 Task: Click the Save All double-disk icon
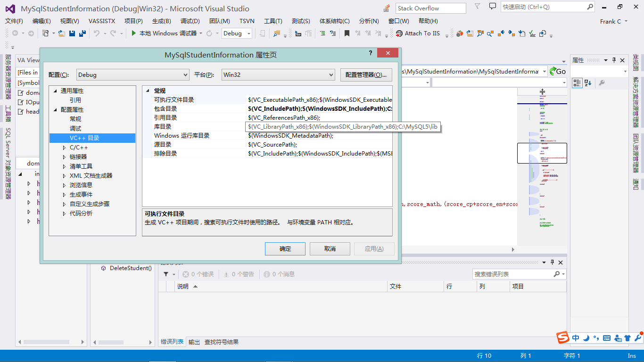click(82, 33)
